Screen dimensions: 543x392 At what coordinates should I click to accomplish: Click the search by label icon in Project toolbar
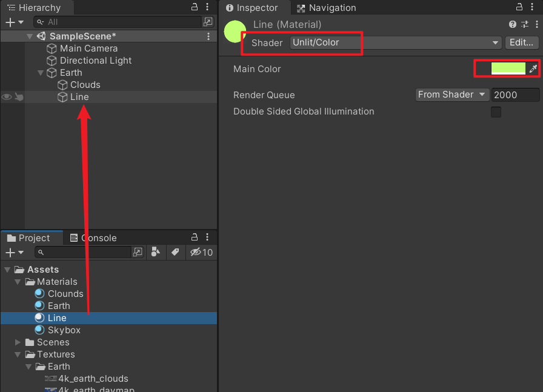176,252
